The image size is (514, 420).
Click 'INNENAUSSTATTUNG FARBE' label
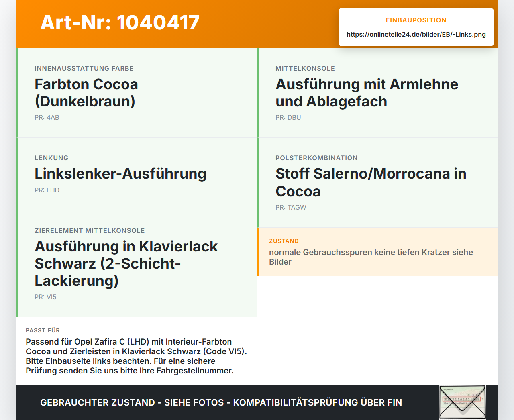(x=84, y=68)
